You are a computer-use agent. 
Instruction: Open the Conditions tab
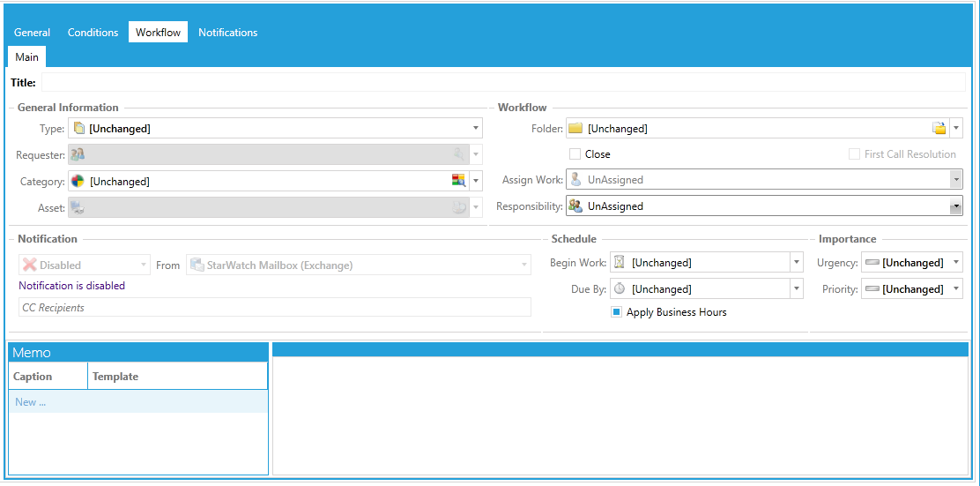93,33
